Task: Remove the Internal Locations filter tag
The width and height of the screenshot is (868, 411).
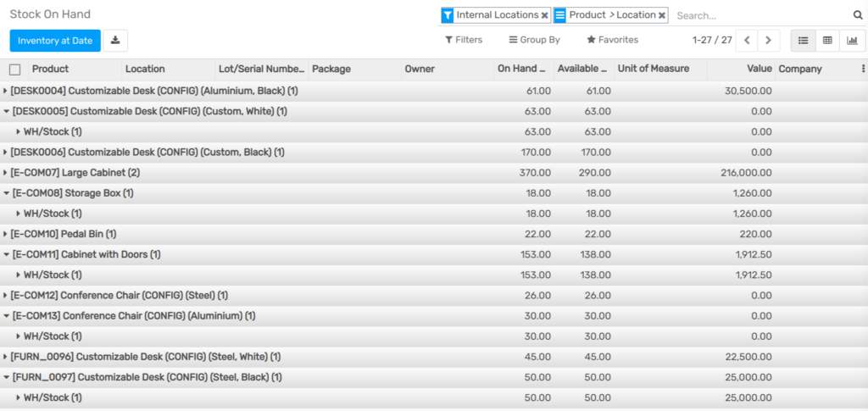Action: (x=545, y=15)
